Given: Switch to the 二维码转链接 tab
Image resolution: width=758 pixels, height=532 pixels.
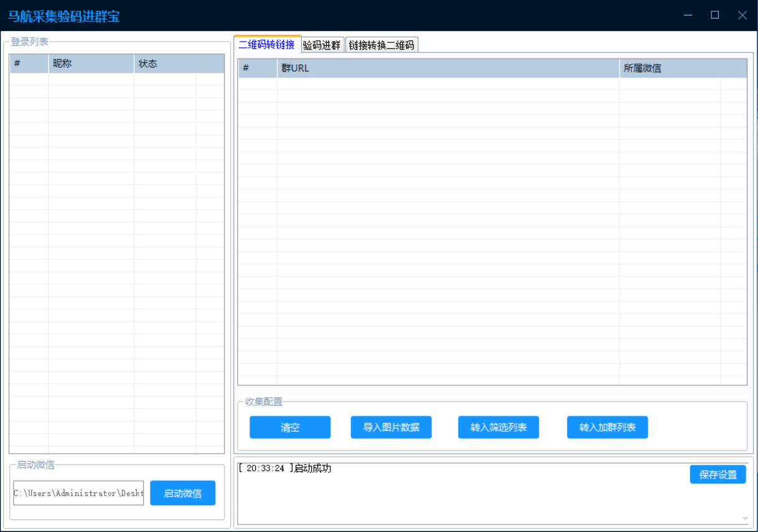Looking at the screenshot, I should (267, 44).
